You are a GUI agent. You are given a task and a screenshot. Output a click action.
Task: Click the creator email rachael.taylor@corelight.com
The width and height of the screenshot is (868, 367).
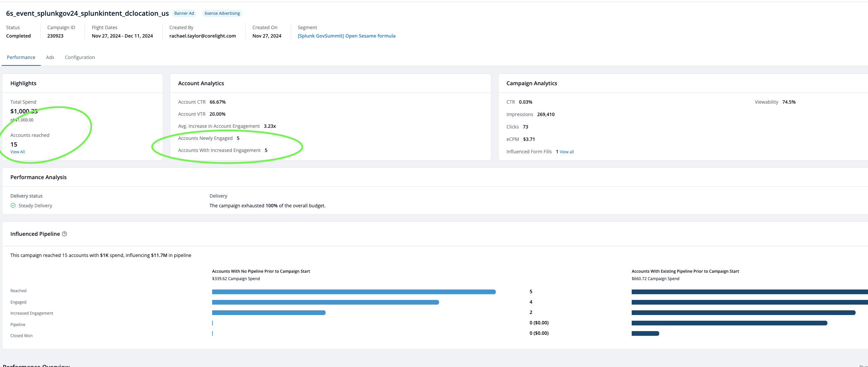202,36
